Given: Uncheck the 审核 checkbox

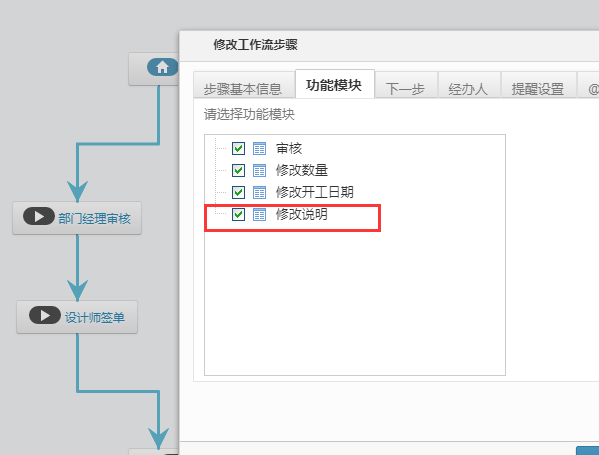Looking at the screenshot, I should coord(238,148).
